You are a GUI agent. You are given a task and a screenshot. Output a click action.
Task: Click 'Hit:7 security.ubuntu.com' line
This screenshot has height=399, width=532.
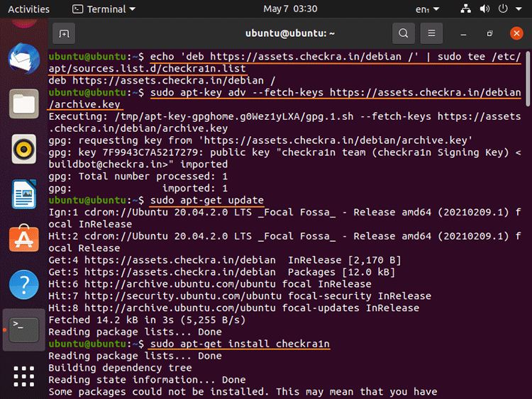[240, 296]
